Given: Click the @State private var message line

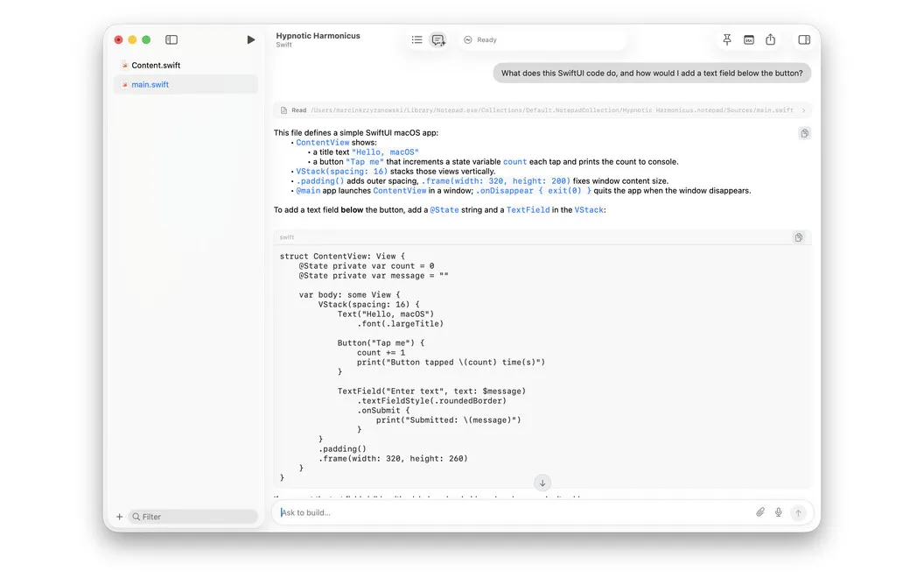Looking at the screenshot, I should tap(374, 276).
